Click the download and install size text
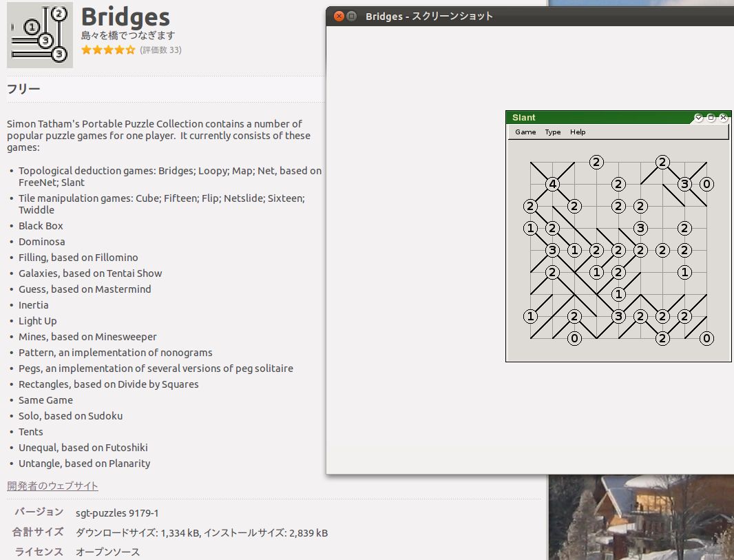The height and width of the screenshot is (560, 734). pos(202,533)
